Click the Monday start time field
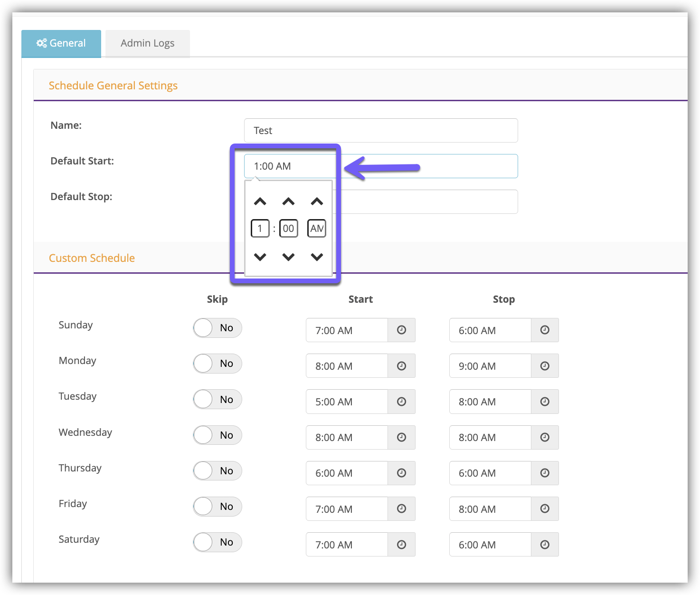 point(347,366)
